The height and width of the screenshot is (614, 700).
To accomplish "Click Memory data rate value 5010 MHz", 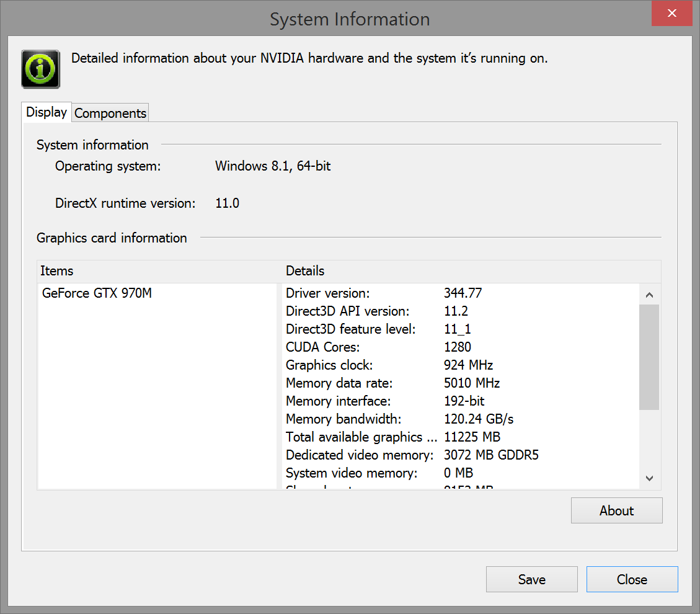I will click(472, 383).
